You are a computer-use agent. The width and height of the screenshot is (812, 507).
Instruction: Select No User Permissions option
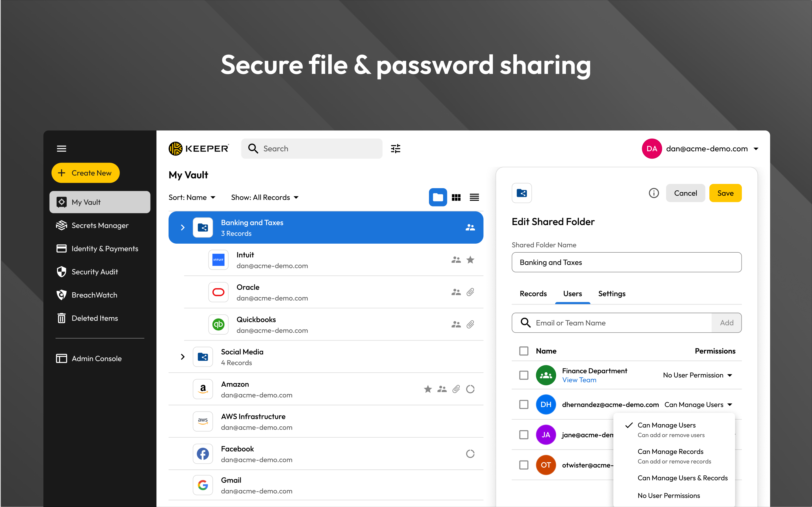(674, 495)
